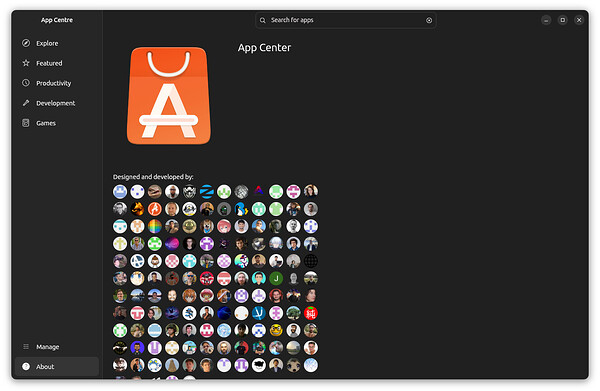
Task: Click the App Center heading text
Action: pos(264,48)
